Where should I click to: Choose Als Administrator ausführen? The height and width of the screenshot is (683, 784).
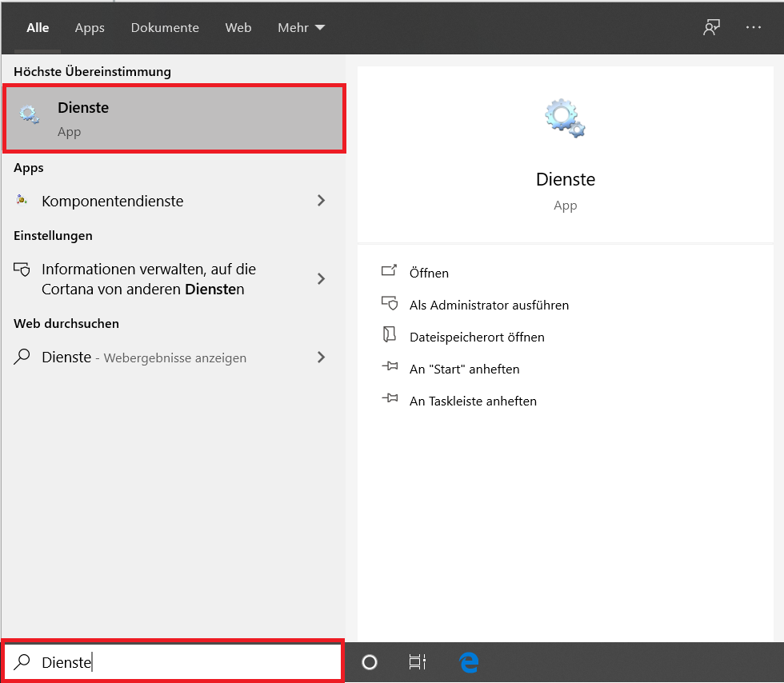pyautogui.click(x=489, y=305)
